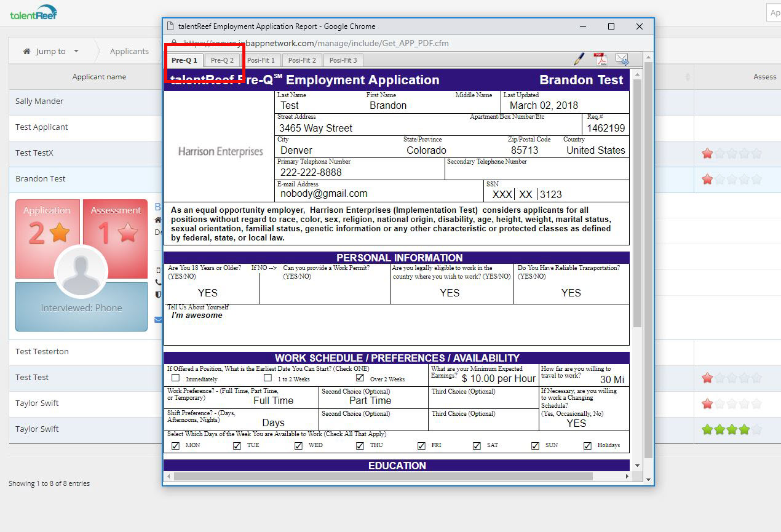781x532 pixels.
Task: Click Brandon Test's profile avatar picture
Action: pos(81,272)
